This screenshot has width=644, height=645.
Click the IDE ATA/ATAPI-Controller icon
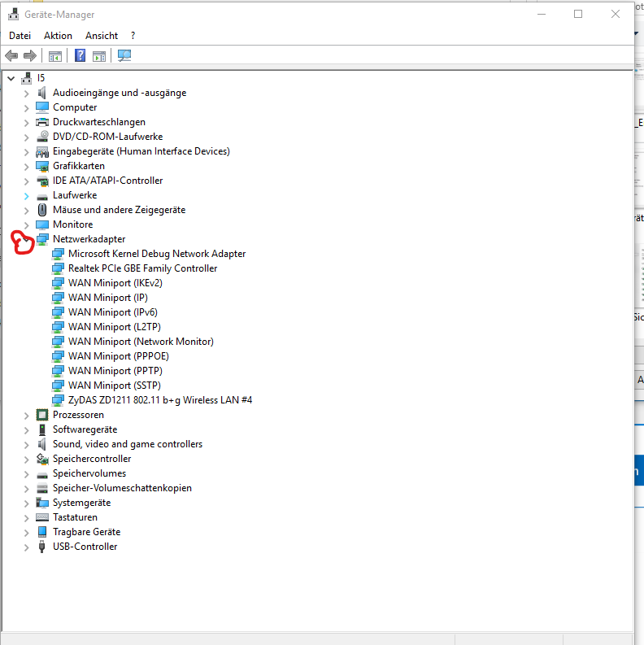pyautogui.click(x=42, y=181)
